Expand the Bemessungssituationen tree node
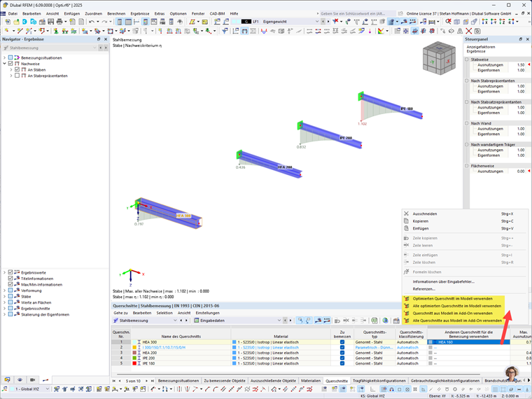The image size is (532, 399). click(x=4, y=57)
